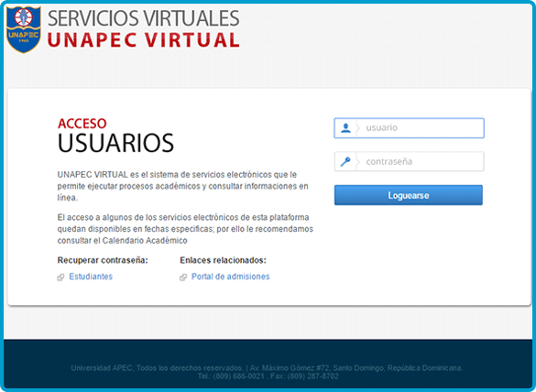The image size is (536, 392).
Task: Click the UNAPEC VIRTUAL description paragraph
Action: point(183,186)
